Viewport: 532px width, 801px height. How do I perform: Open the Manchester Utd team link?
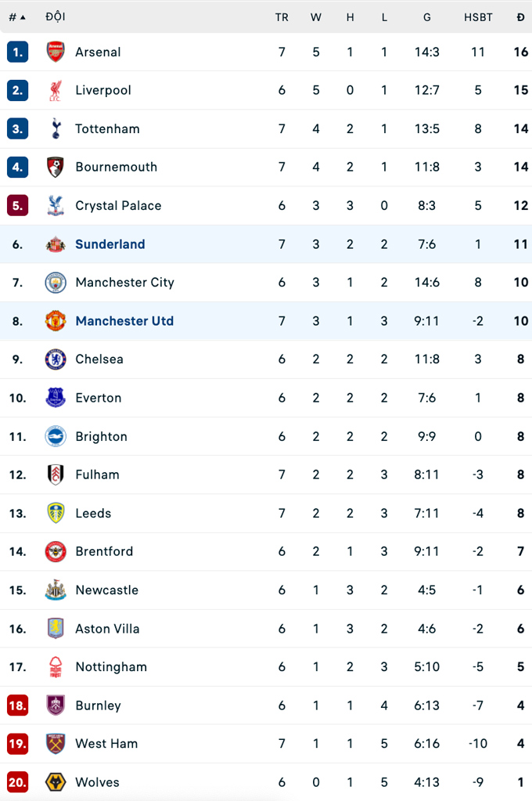click(x=124, y=321)
